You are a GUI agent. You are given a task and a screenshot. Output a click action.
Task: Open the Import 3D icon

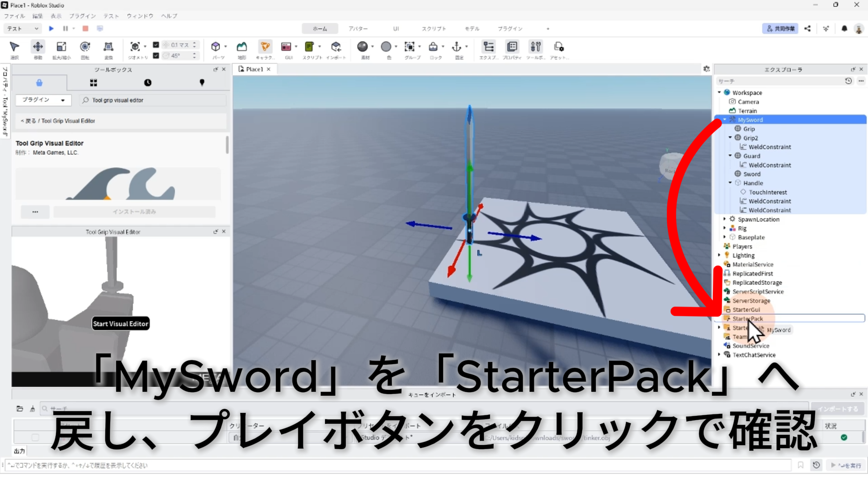tap(335, 47)
